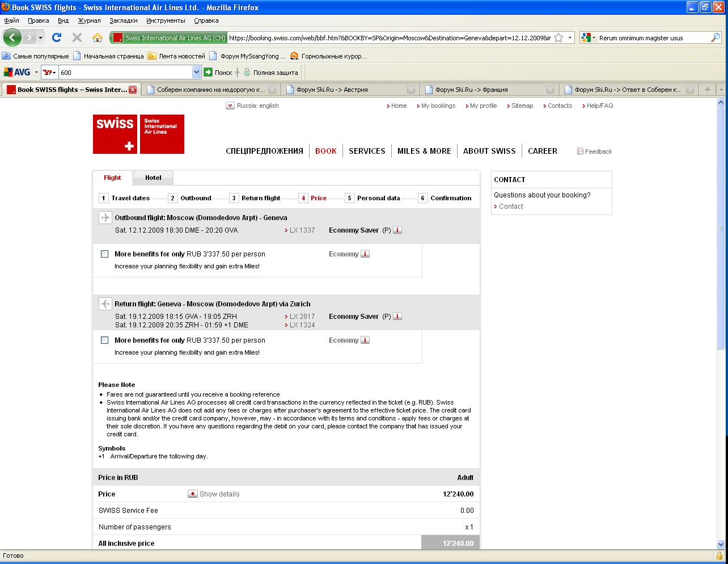Go to the Home page icon

[x=98, y=37]
